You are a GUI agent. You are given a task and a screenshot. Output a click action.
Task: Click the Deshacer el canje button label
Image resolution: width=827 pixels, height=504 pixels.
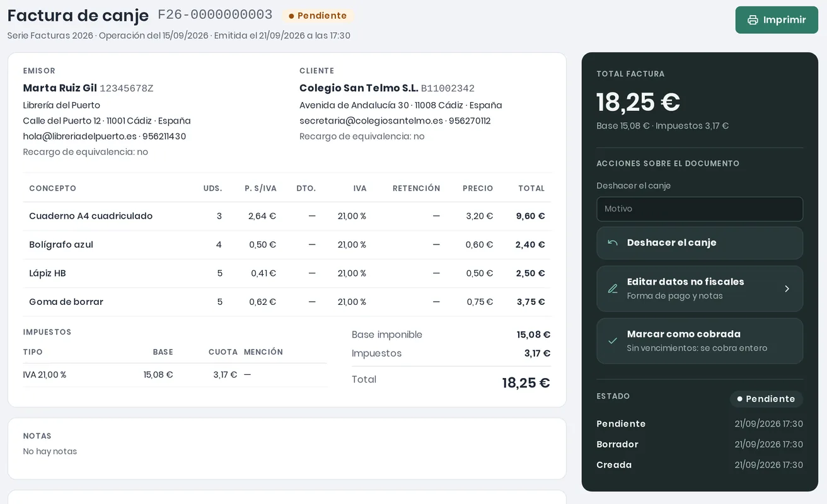click(671, 243)
